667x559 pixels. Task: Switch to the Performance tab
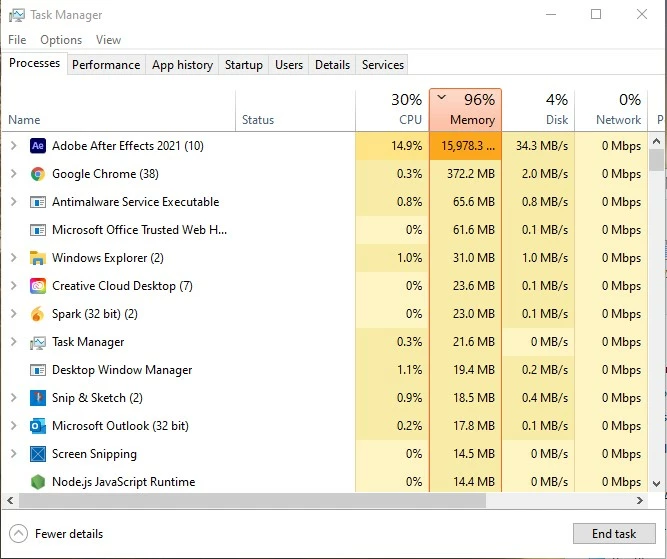pos(106,65)
